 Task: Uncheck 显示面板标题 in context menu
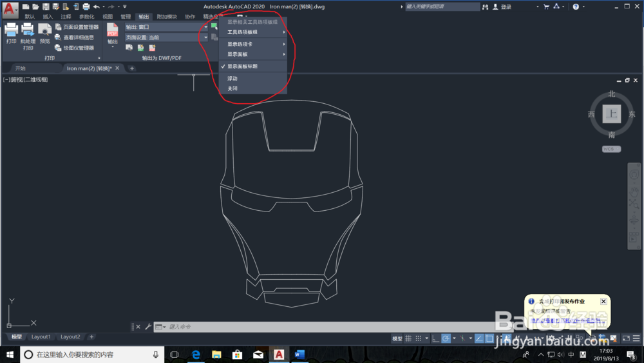[253, 66]
